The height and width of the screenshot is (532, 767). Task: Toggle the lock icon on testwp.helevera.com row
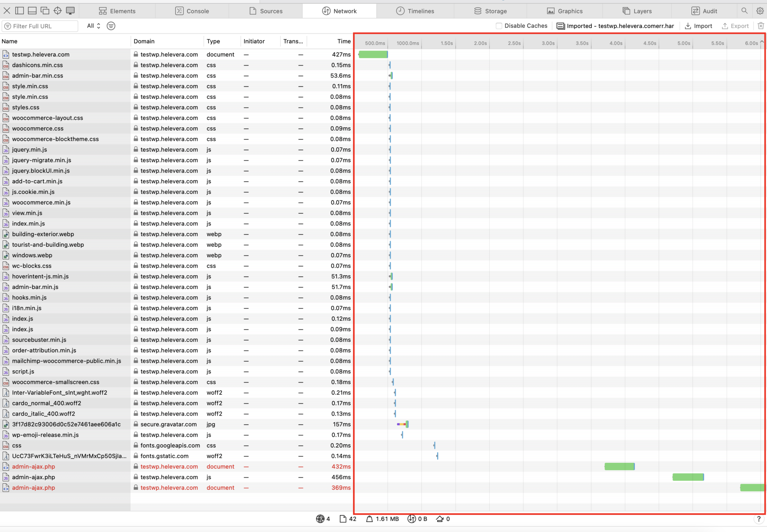[x=136, y=54]
